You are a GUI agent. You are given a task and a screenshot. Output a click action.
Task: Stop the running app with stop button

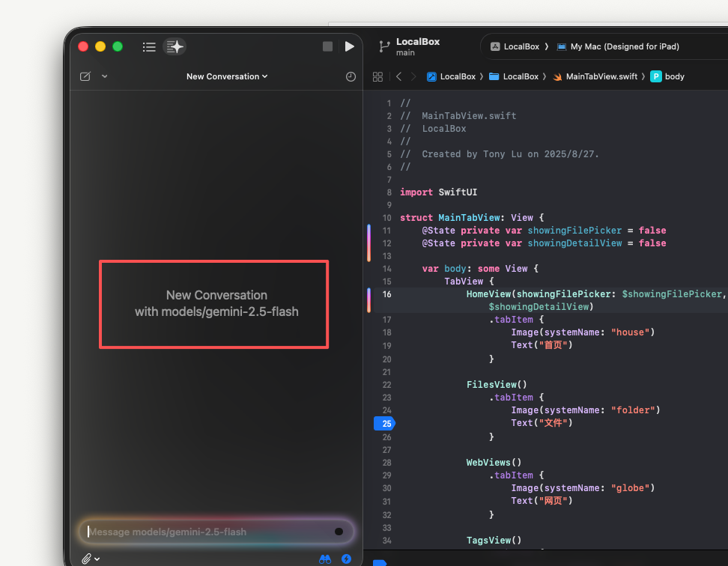pyautogui.click(x=327, y=47)
